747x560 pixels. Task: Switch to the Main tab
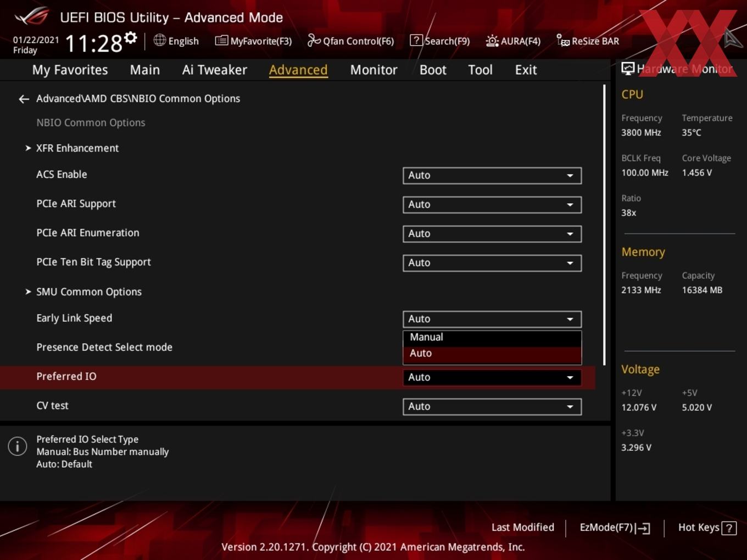point(145,70)
